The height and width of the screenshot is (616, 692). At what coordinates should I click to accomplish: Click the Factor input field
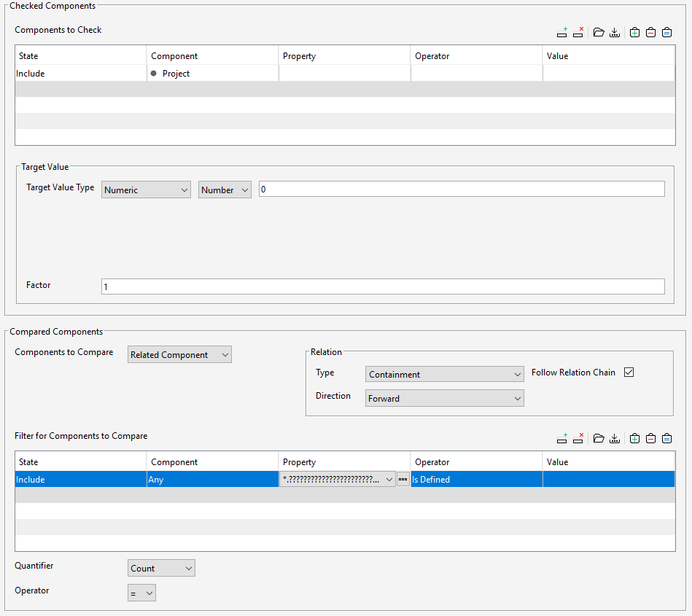(383, 286)
